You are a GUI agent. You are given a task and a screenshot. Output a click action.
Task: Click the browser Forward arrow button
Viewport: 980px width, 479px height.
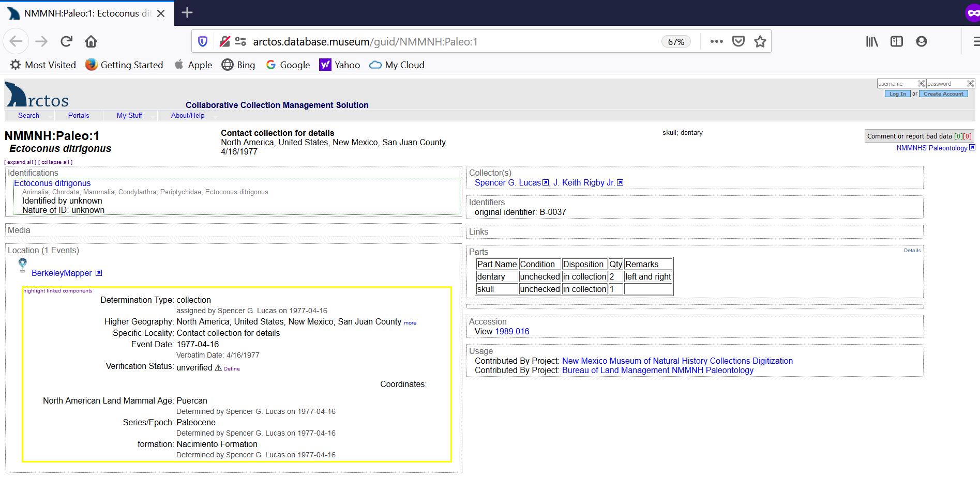pos(41,41)
